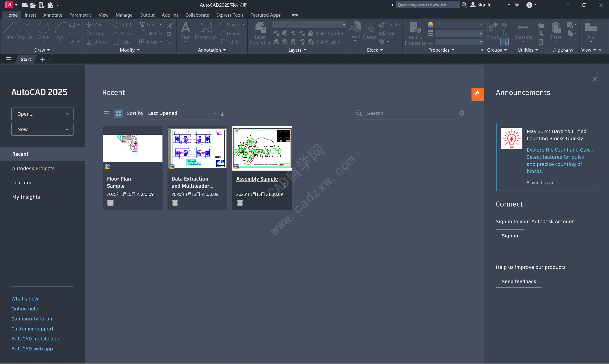The height and width of the screenshot is (364, 609).
Task: Click the Send feedback button
Action: 519,281
